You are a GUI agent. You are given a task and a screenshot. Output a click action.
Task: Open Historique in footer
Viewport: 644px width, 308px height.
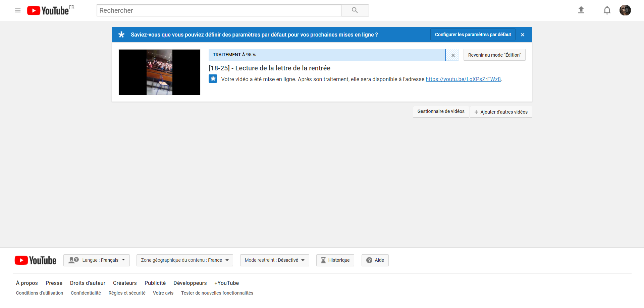335,260
